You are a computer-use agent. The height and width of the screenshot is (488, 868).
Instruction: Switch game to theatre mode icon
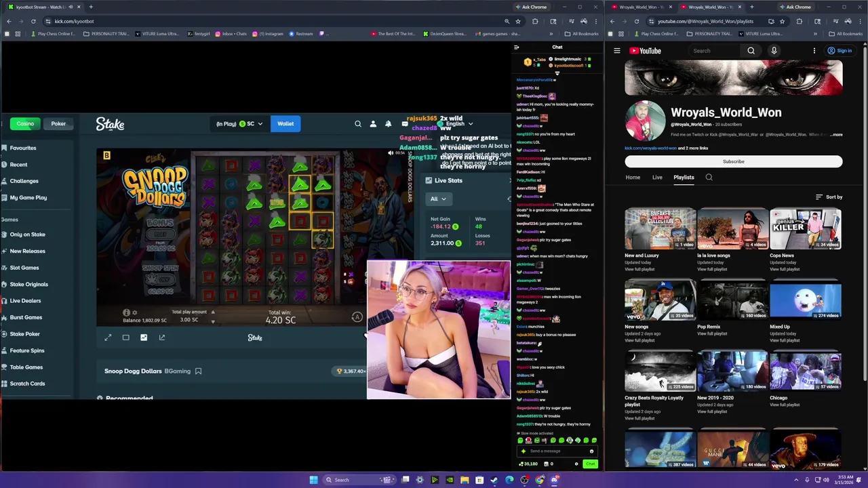(125, 338)
